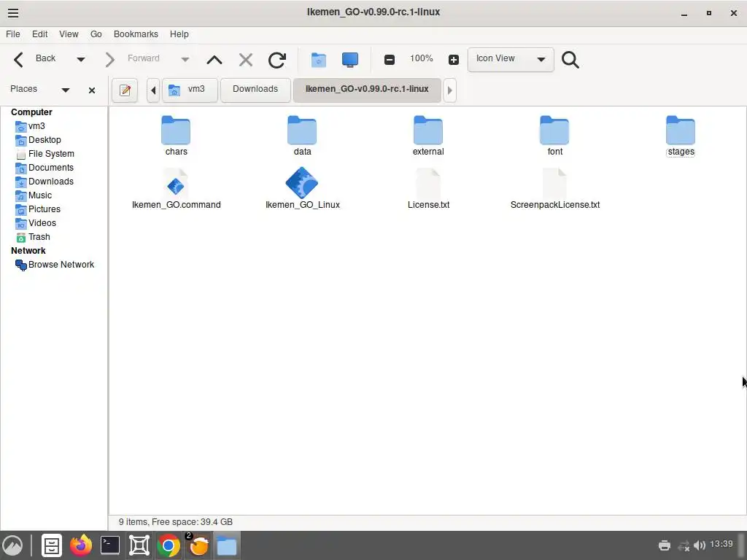Select Music in the sidebar

(x=34, y=195)
